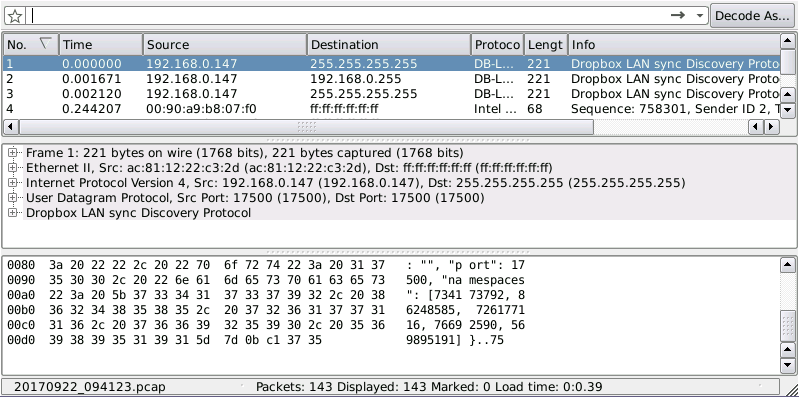This screenshot has height=398, width=800.
Task: Expand Dropbox LAN sync Discovery Protocol node
Action: point(13,212)
